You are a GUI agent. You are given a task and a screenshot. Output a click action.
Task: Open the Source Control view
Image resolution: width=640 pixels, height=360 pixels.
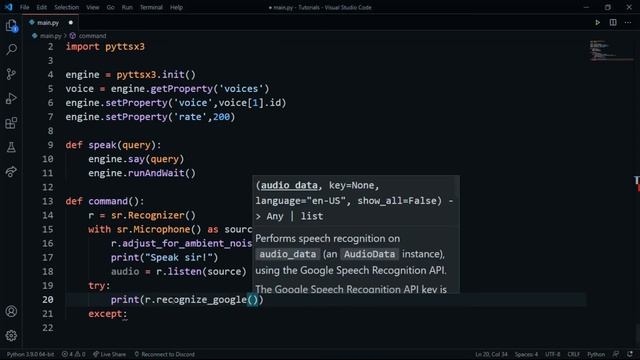click(11, 74)
